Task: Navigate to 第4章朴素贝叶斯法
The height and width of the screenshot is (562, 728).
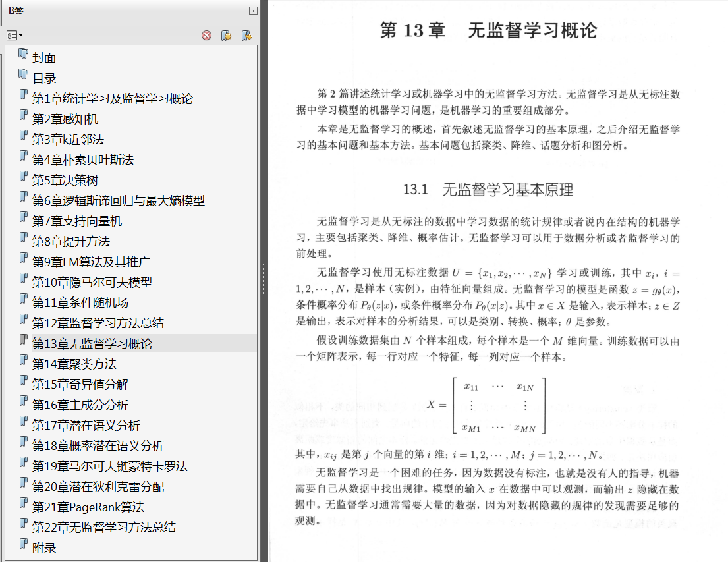Action: click(82, 160)
